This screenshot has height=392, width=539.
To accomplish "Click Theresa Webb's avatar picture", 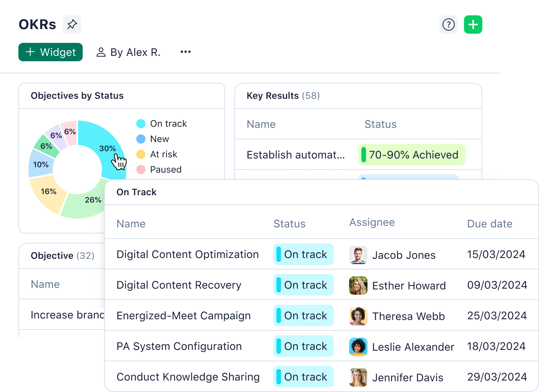I will (x=358, y=316).
